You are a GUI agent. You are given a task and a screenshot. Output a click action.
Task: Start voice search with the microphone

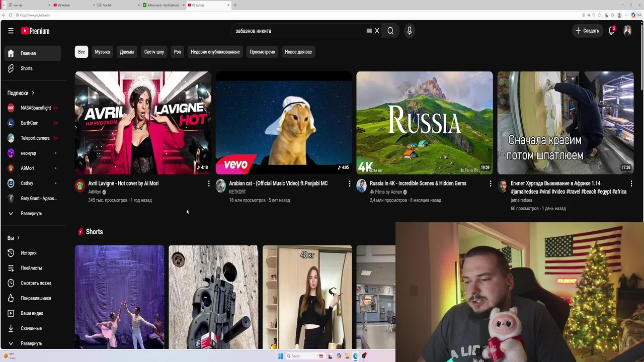click(410, 31)
